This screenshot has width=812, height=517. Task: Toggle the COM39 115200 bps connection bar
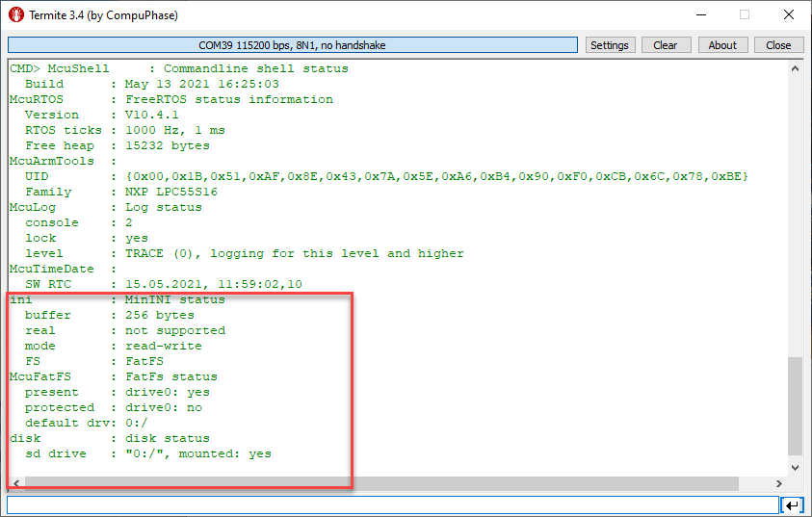click(293, 45)
